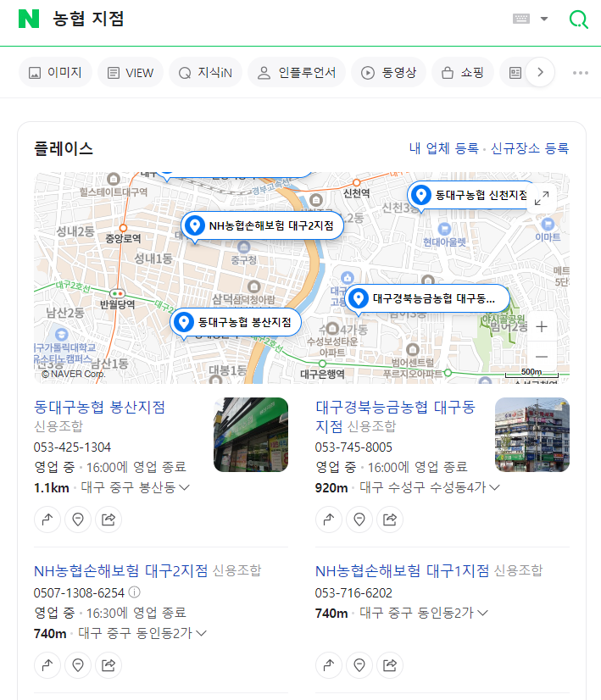Viewport: 601px width, 700px height.
Task: Click NH농협손해보험 대구2지점 map marker
Action: (x=263, y=226)
